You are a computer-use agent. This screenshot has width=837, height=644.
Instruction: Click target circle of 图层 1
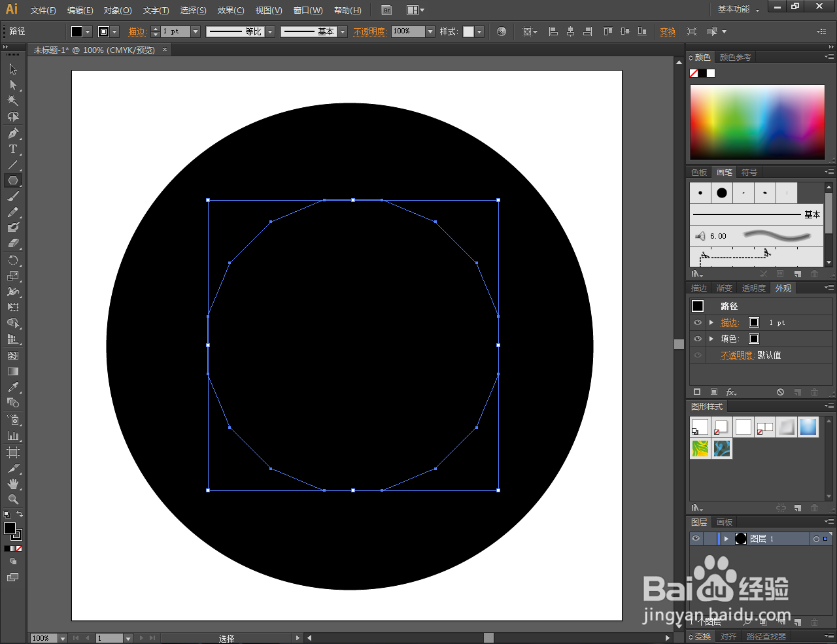click(x=816, y=539)
